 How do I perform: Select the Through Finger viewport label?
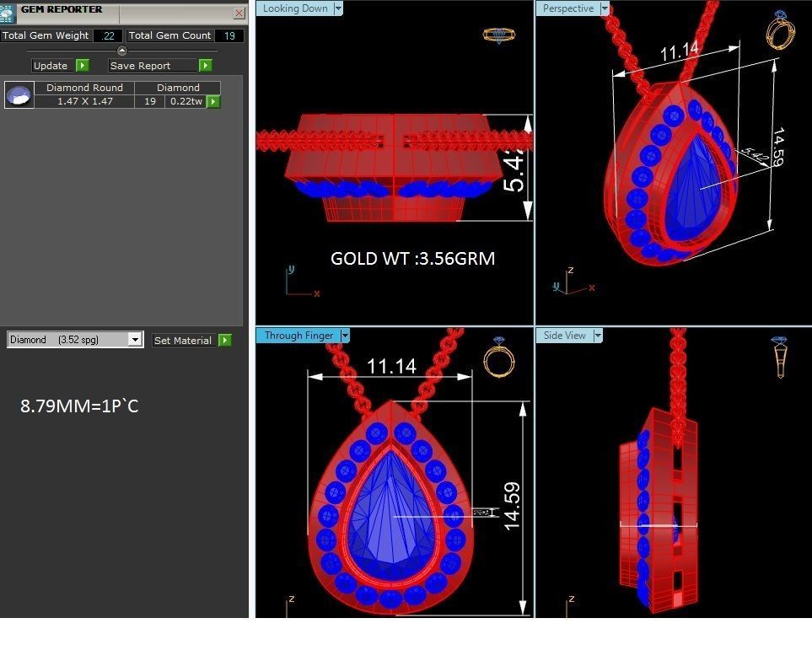(x=298, y=336)
